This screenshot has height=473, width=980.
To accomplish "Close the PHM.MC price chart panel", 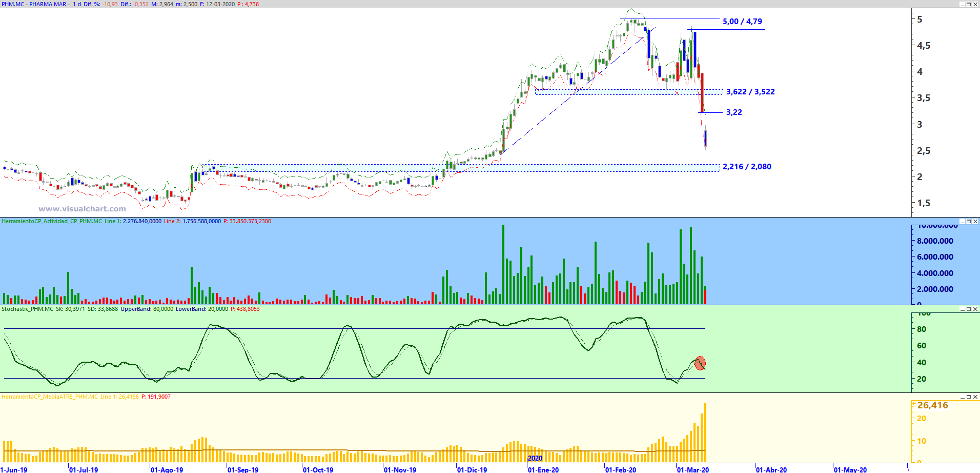I will point(975,4).
